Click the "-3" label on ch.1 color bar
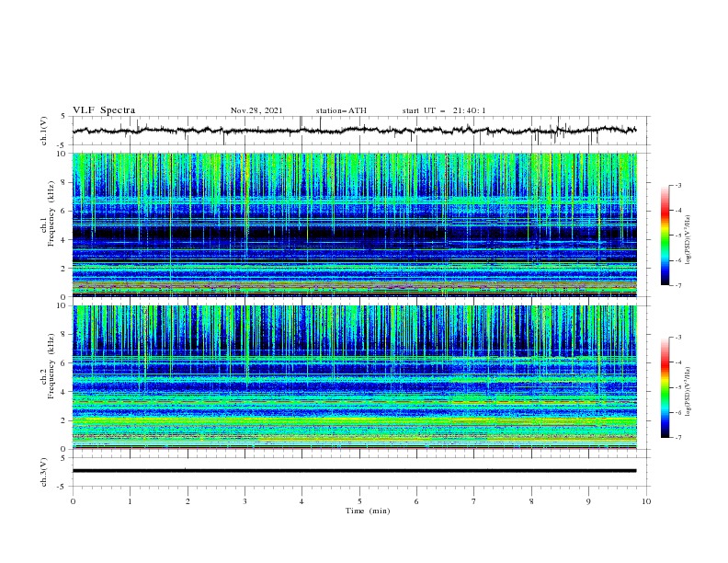The height and width of the screenshot is (563, 728). [x=677, y=185]
